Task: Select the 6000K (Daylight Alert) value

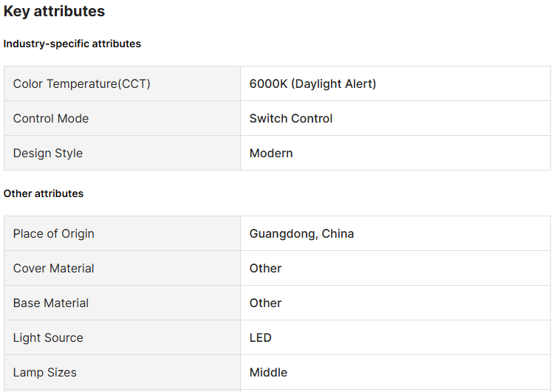Action: (x=312, y=84)
